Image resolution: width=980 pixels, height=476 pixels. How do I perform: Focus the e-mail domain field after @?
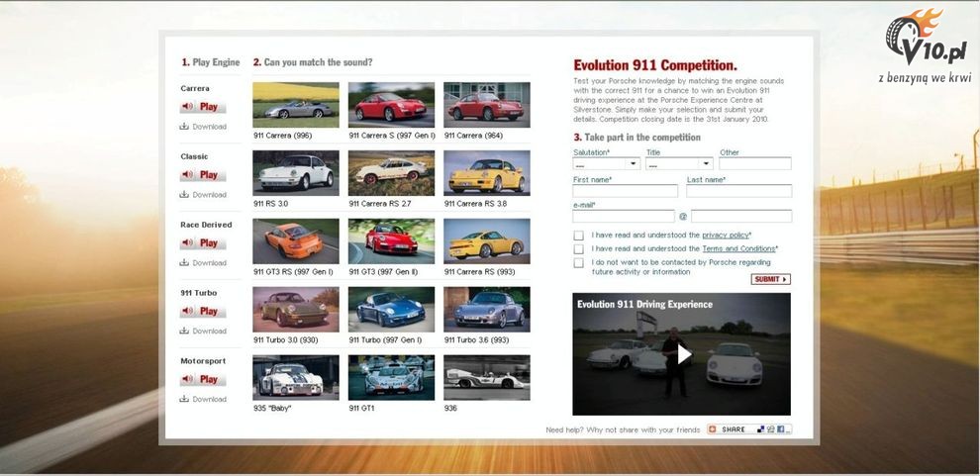point(741,216)
